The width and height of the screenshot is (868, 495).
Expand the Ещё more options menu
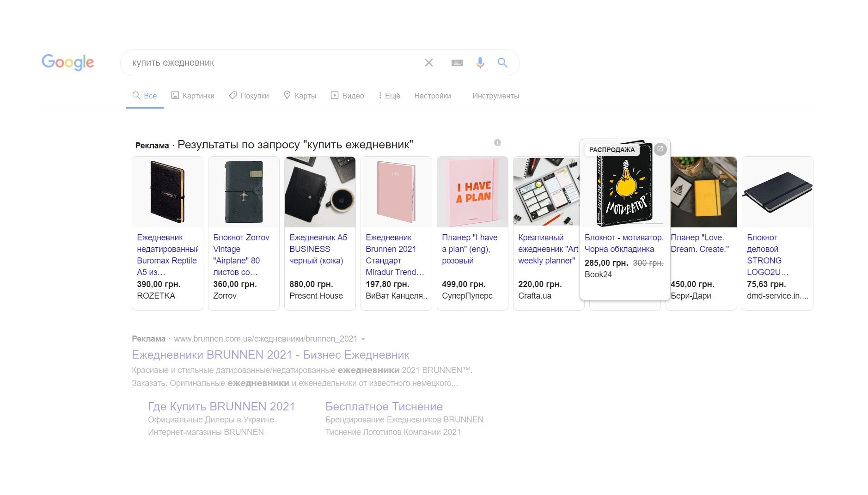[389, 96]
